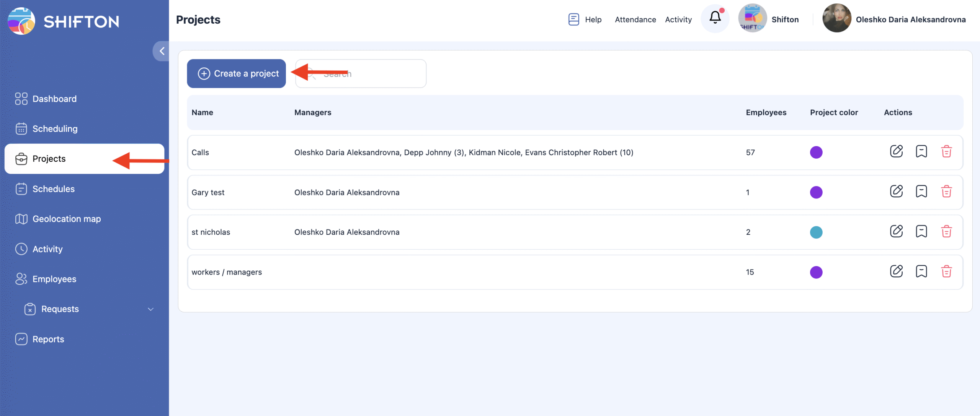Go to Scheduling in sidebar
This screenshot has width=980, height=416.
tap(55, 129)
